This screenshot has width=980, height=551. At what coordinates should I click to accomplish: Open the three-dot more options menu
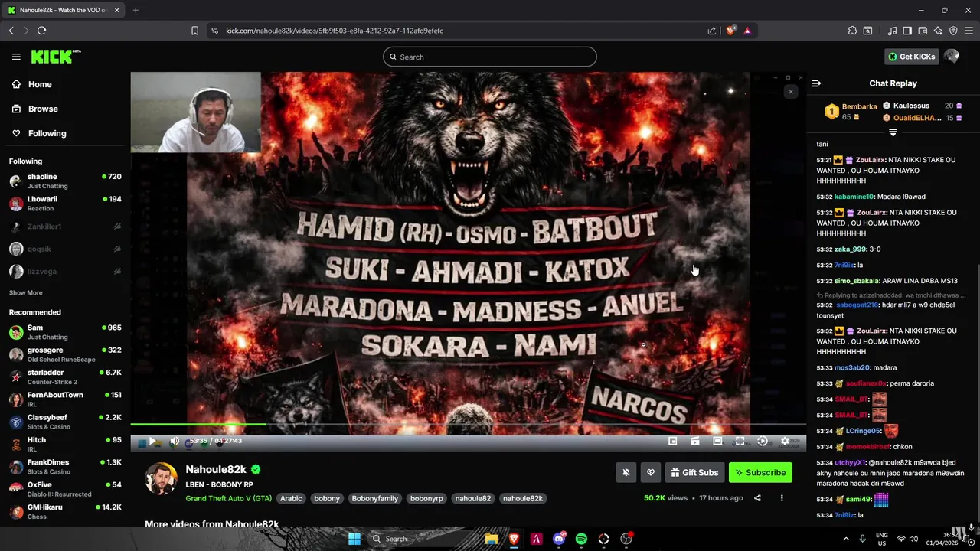click(x=782, y=498)
